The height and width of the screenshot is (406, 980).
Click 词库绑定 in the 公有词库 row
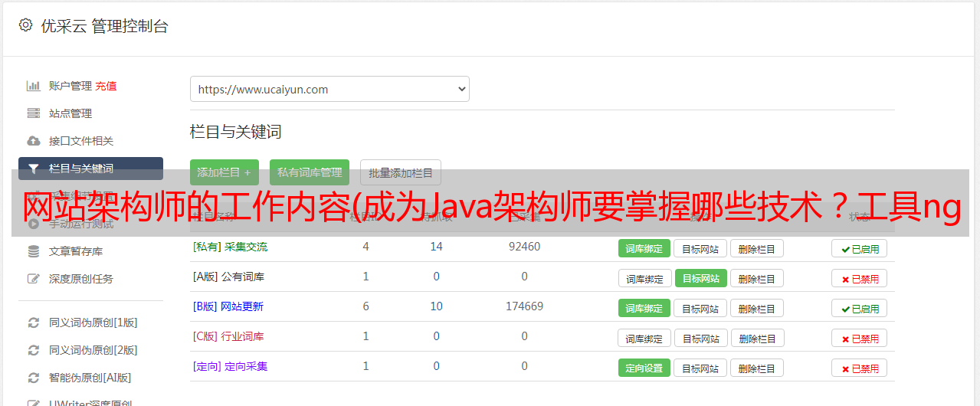[x=644, y=278]
